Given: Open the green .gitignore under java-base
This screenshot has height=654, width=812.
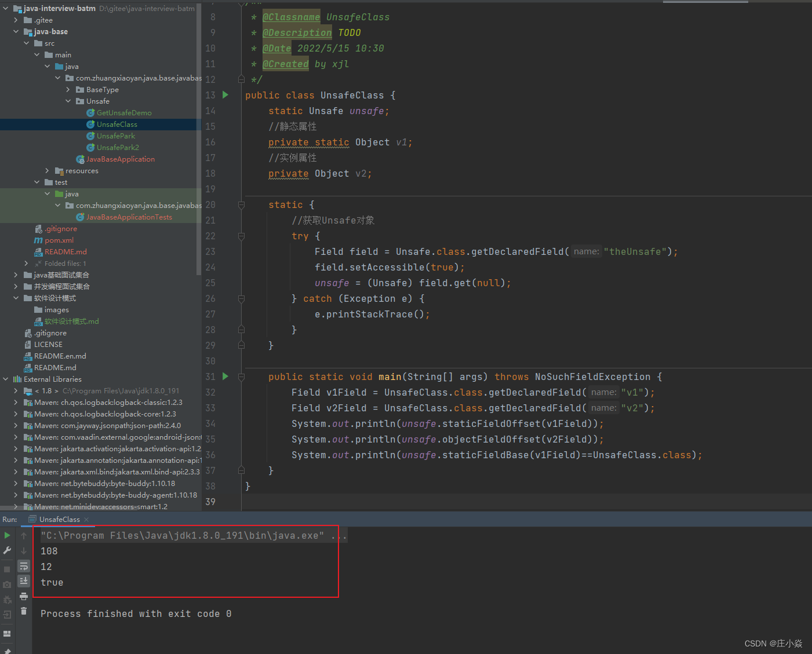Looking at the screenshot, I should [x=60, y=229].
